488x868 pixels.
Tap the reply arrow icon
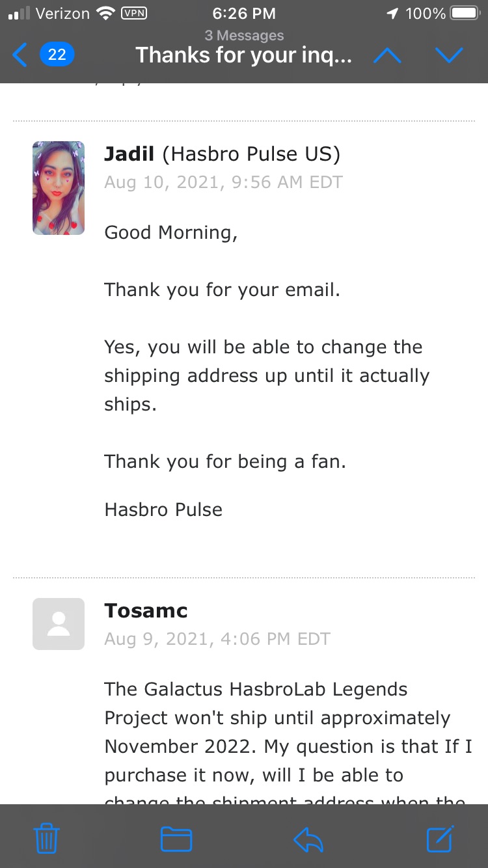pos(308,840)
